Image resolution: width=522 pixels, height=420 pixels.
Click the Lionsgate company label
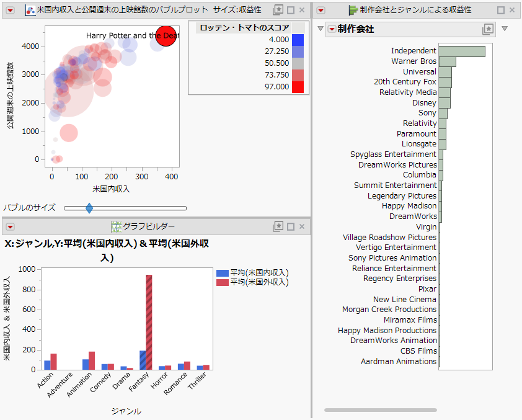[419, 144]
